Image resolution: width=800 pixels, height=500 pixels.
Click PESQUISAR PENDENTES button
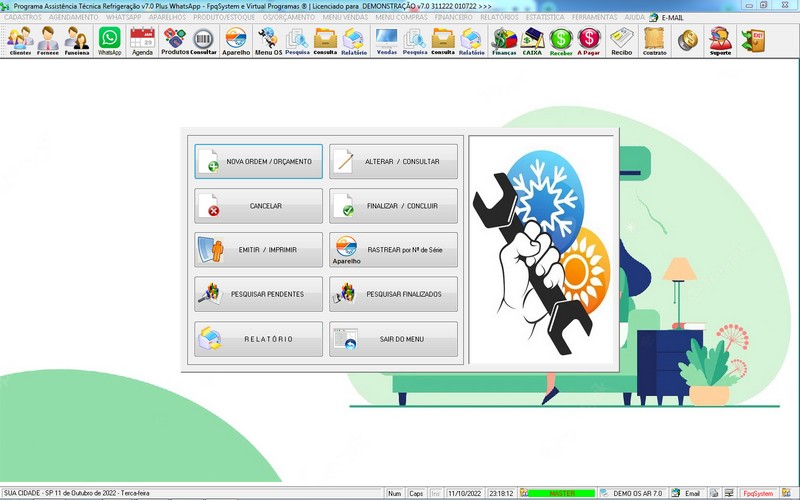coord(258,294)
